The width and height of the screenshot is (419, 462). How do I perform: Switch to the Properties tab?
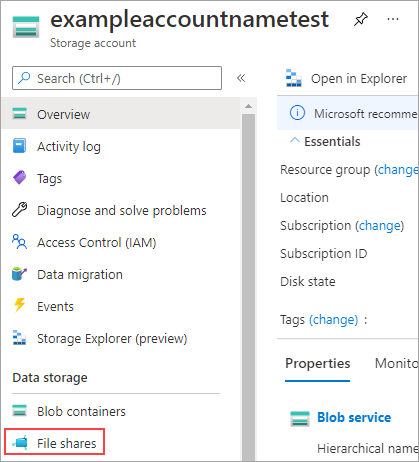317,364
